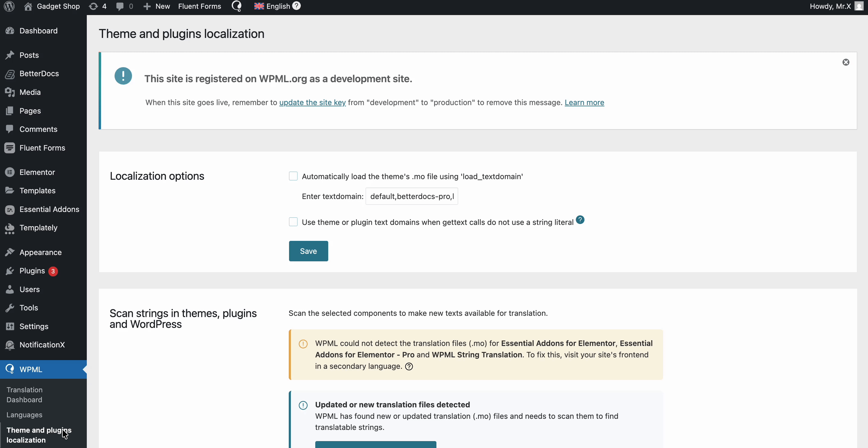Viewport: 868px width, 448px height.
Task: Collapse the WPML submenu via its arrow
Action: 84,369
